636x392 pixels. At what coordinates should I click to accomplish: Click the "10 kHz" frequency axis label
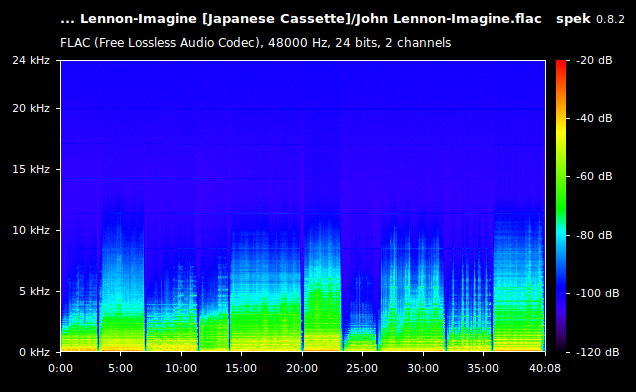point(31,230)
